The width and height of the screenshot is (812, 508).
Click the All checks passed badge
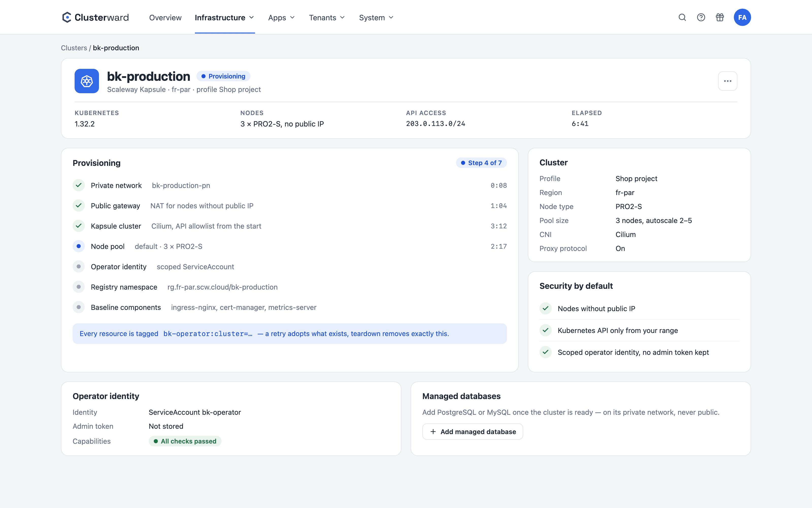185,441
